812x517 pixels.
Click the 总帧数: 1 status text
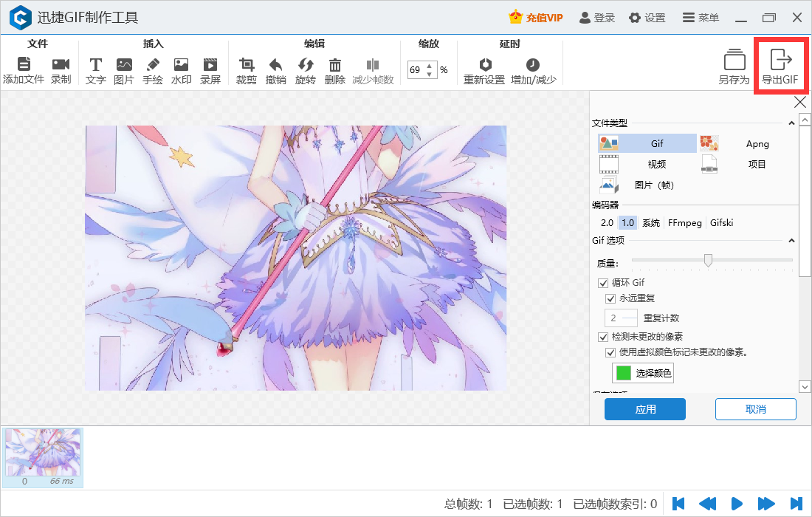tap(468, 504)
